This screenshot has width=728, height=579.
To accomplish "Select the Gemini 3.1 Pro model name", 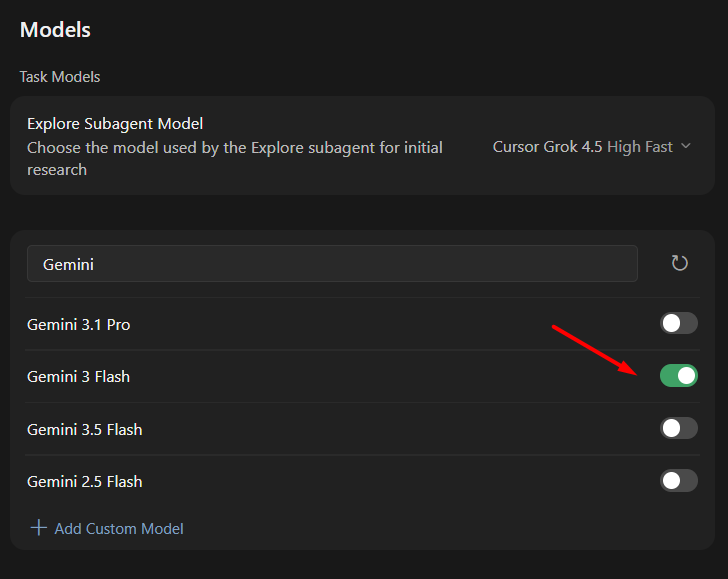I will (x=78, y=325).
